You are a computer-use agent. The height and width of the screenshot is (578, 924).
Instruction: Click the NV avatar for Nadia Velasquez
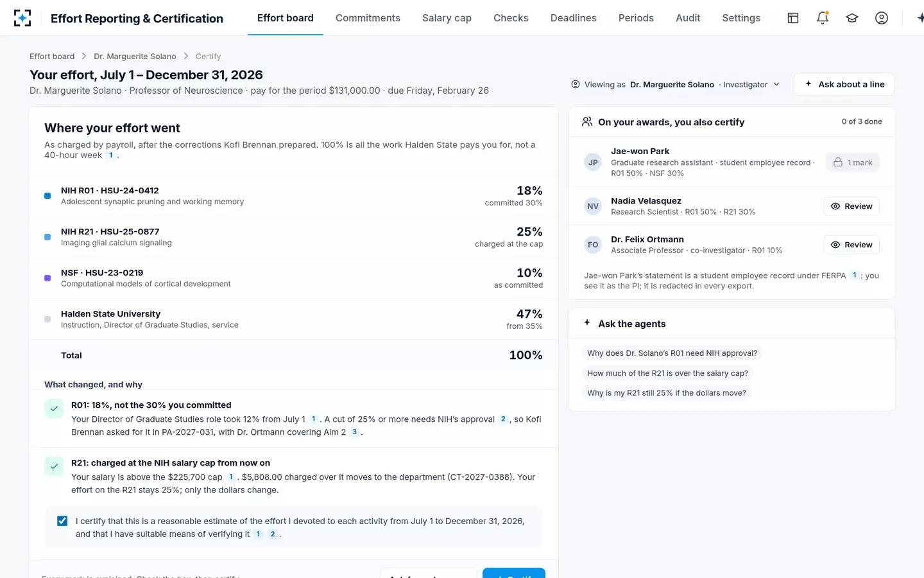tap(593, 206)
